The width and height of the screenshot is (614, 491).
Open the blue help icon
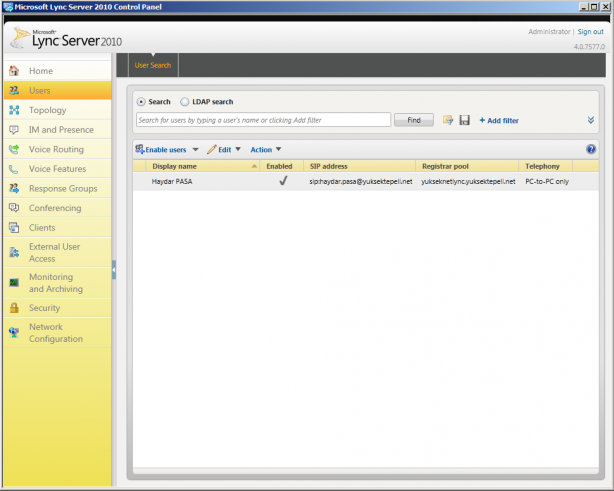point(591,149)
